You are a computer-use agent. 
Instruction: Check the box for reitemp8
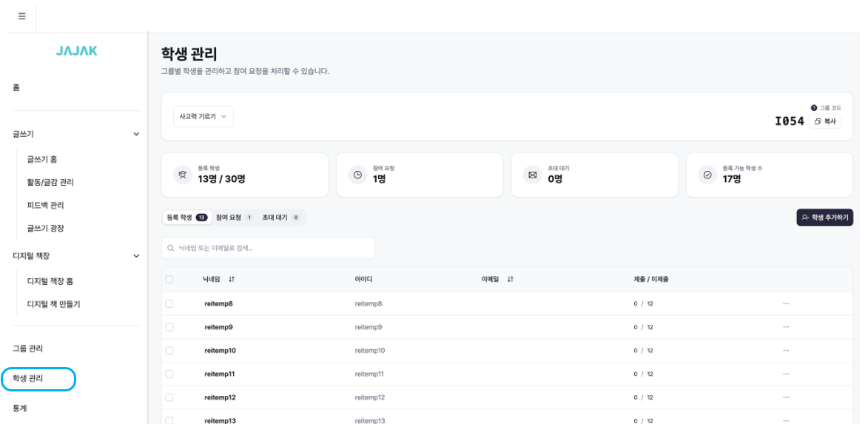click(169, 303)
